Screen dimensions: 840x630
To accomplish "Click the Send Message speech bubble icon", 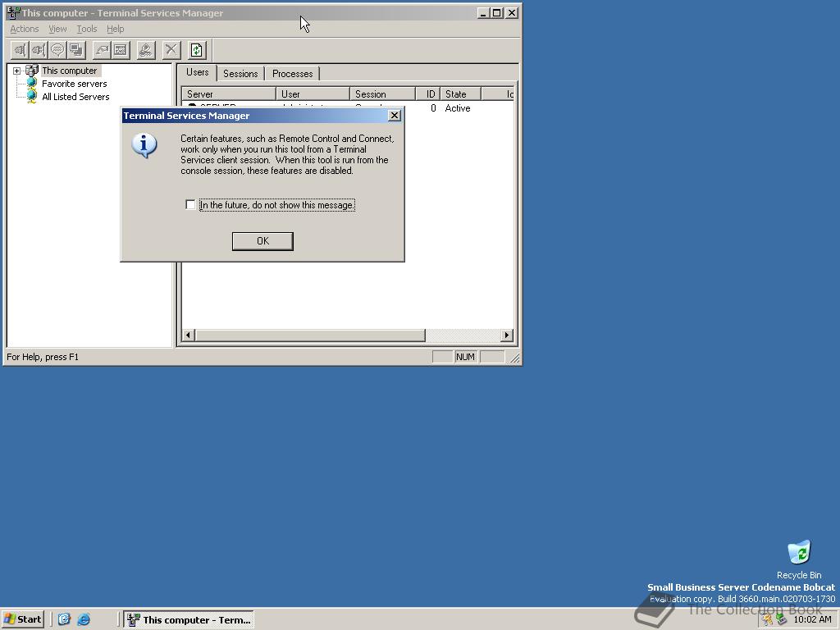I will [x=57, y=50].
